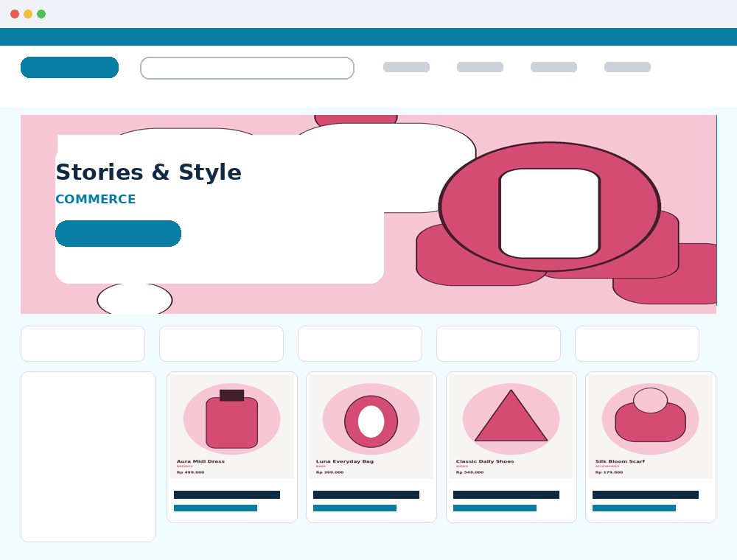737x560 pixels.
Task: Click the teal bar on Classic Daily Shoes card
Action: click(495, 508)
